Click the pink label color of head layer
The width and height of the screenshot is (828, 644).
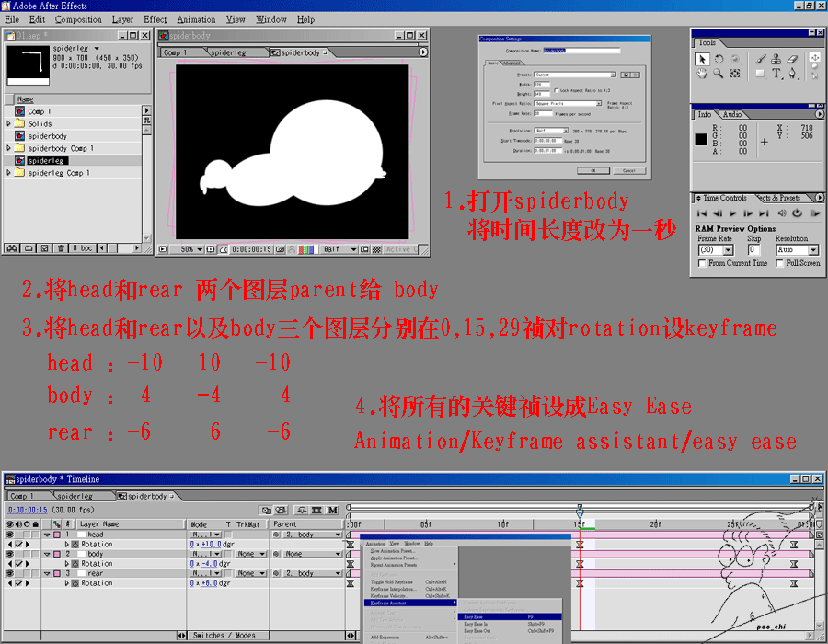point(57,535)
